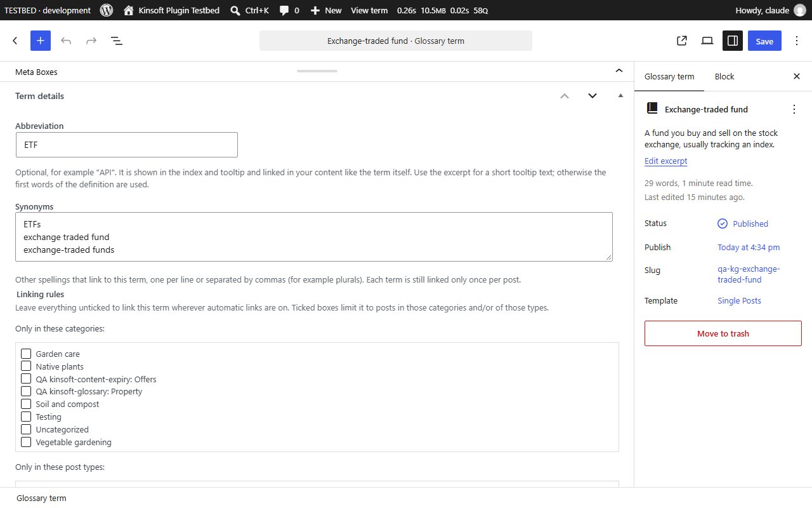Click the WordPress logo in admin bar
This screenshot has width=812, height=508.
[107, 10]
